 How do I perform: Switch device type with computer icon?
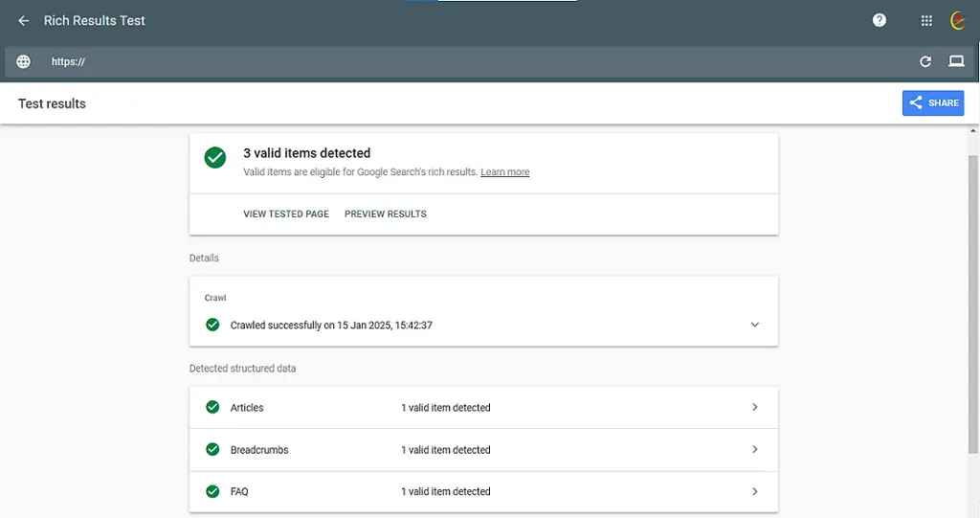coord(956,60)
